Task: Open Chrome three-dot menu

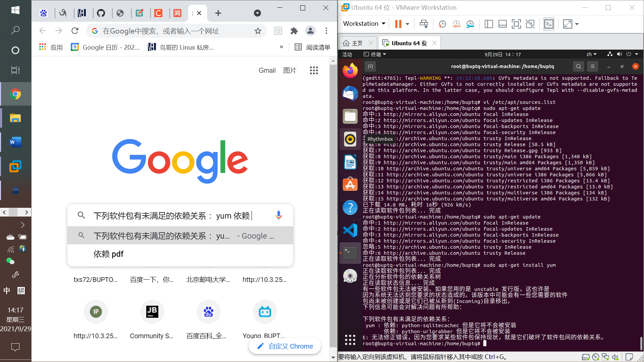Action: [x=326, y=31]
